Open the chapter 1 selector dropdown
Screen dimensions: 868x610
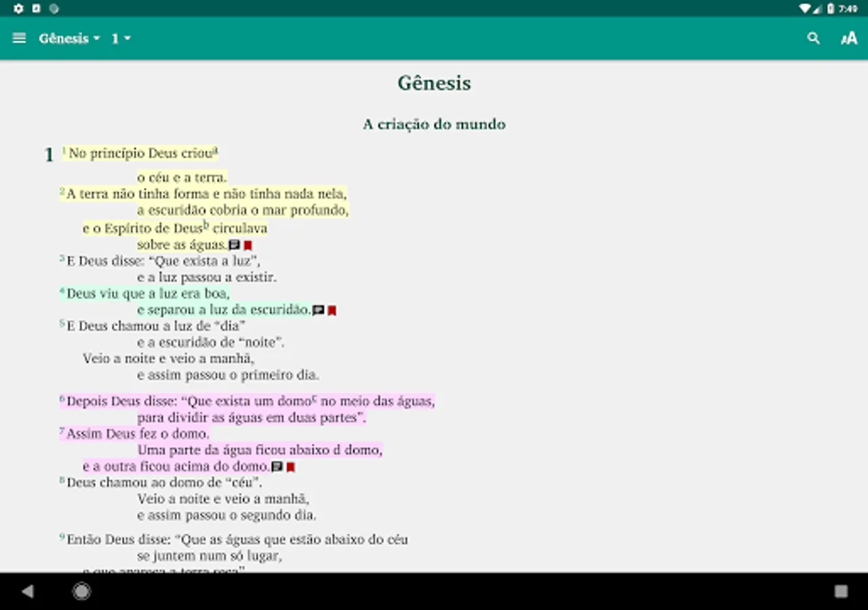click(x=121, y=39)
